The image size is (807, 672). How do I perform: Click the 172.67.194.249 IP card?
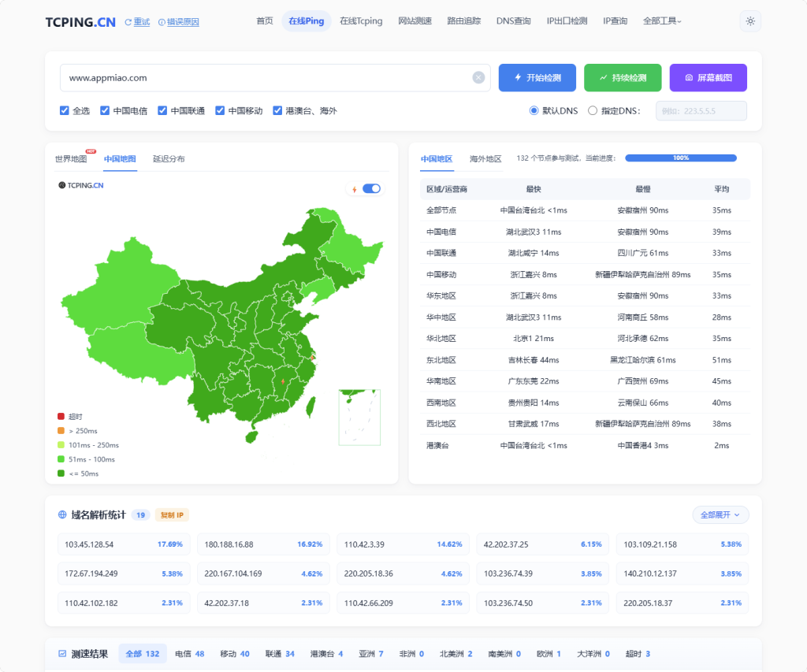click(124, 574)
